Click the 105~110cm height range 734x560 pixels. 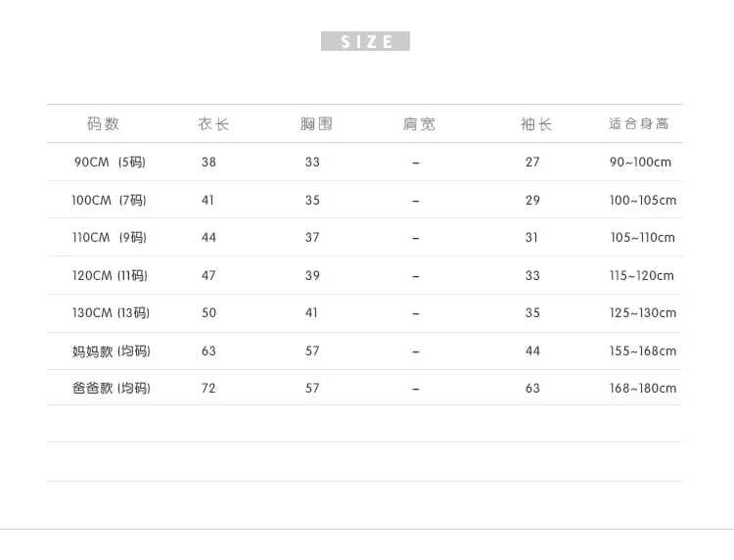[x=642, y=237]
